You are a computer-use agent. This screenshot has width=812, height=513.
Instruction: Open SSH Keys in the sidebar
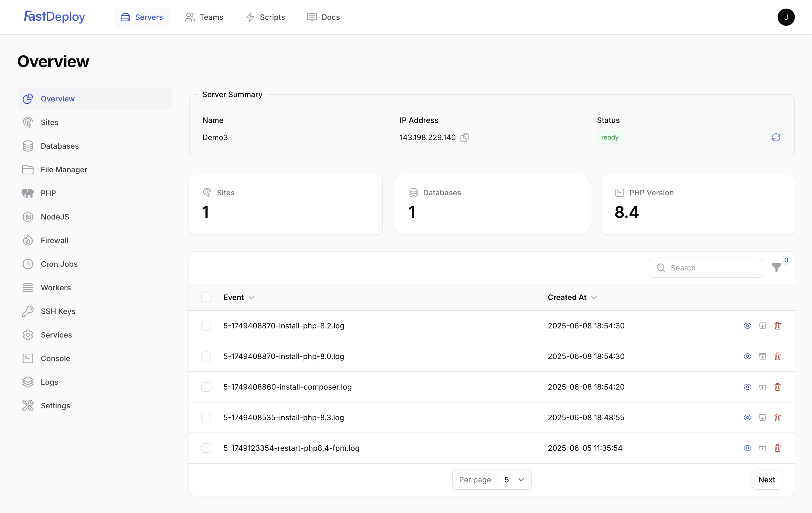coord(95,311)
